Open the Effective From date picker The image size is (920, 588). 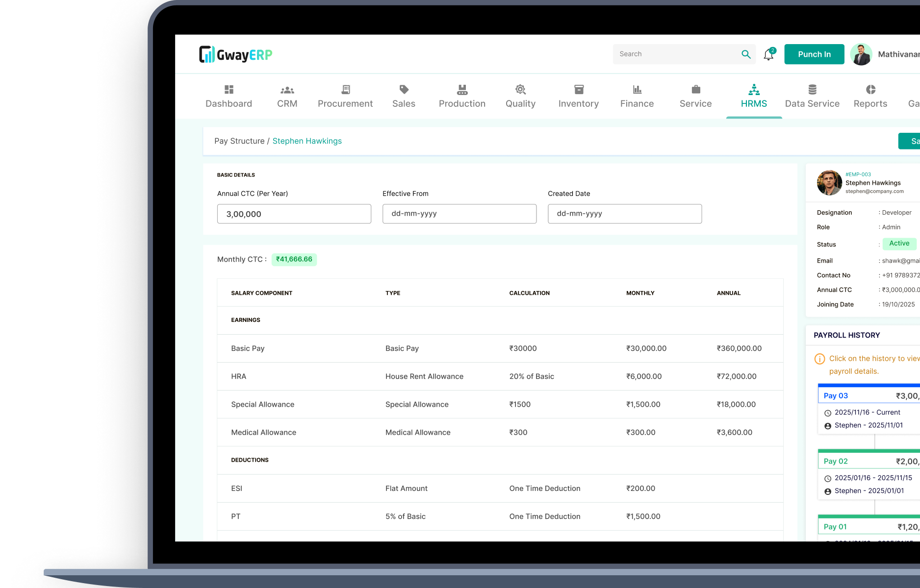459,214
